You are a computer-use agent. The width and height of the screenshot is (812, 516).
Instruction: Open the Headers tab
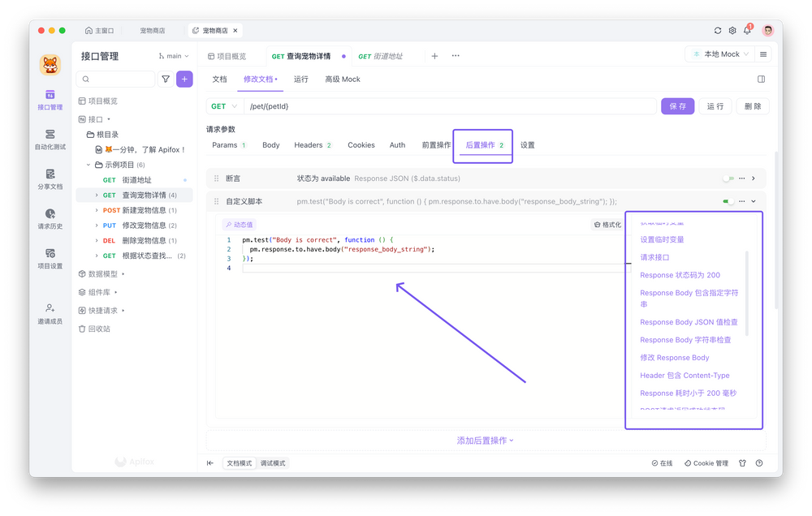coord(312,145)
